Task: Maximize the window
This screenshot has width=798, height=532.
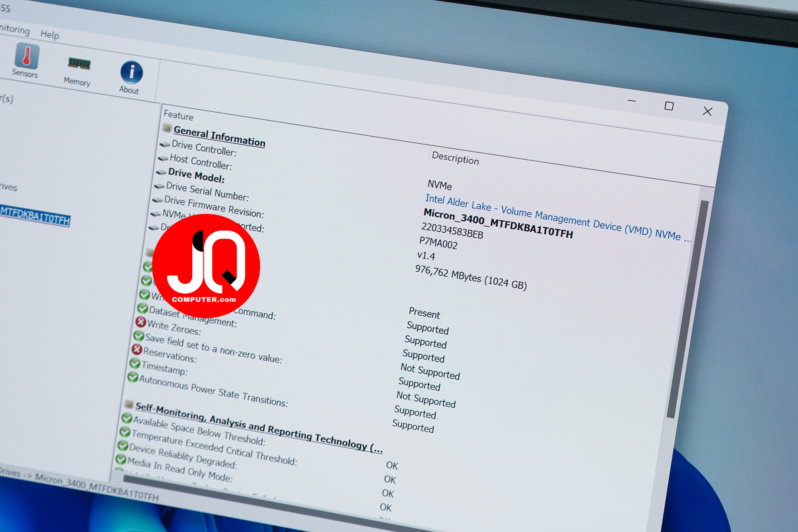Action: 669,106
